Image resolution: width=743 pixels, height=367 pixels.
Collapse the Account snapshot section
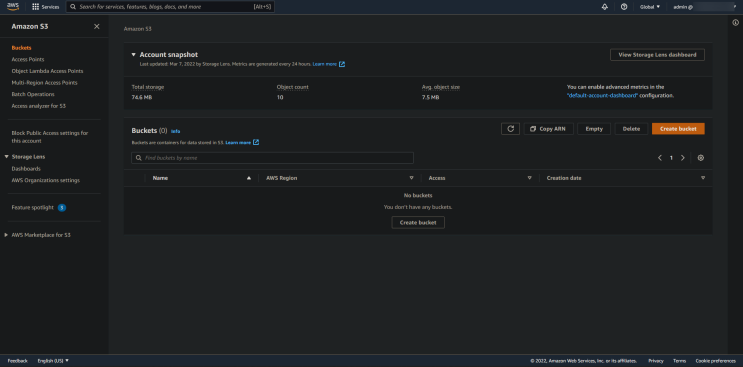[x=134, y=55]
